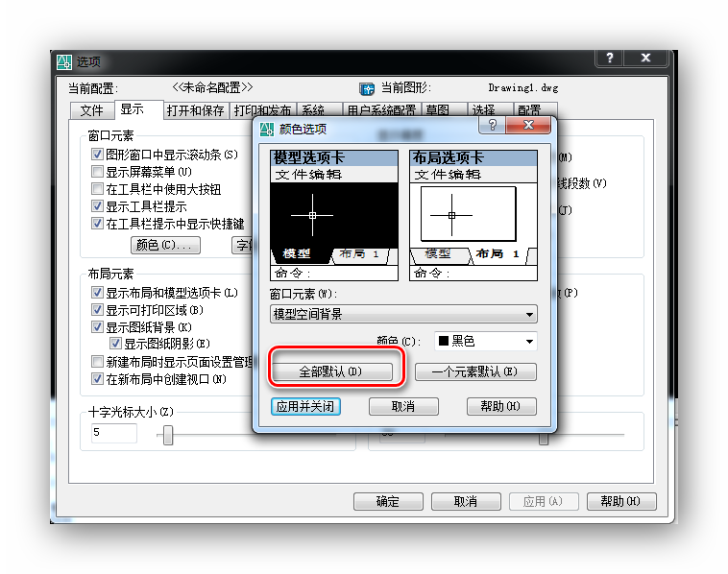Click the AutoCAD icon in Options title bar
728x574 pixels.
coord(64,61)
